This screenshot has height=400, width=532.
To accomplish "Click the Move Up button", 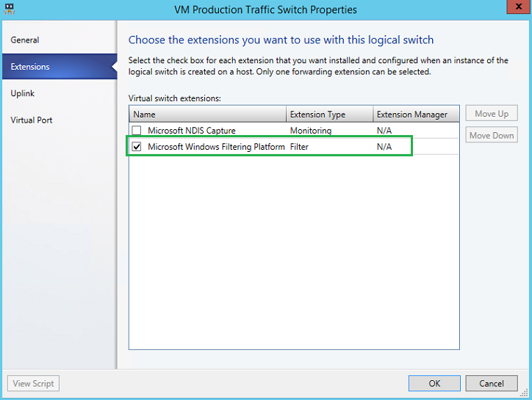I will coord(492,114).
